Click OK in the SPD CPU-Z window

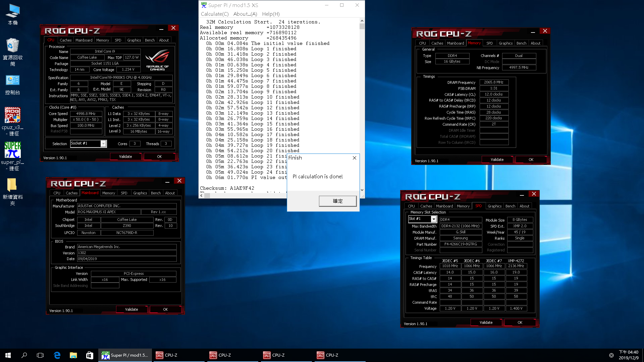click(520, 322)
